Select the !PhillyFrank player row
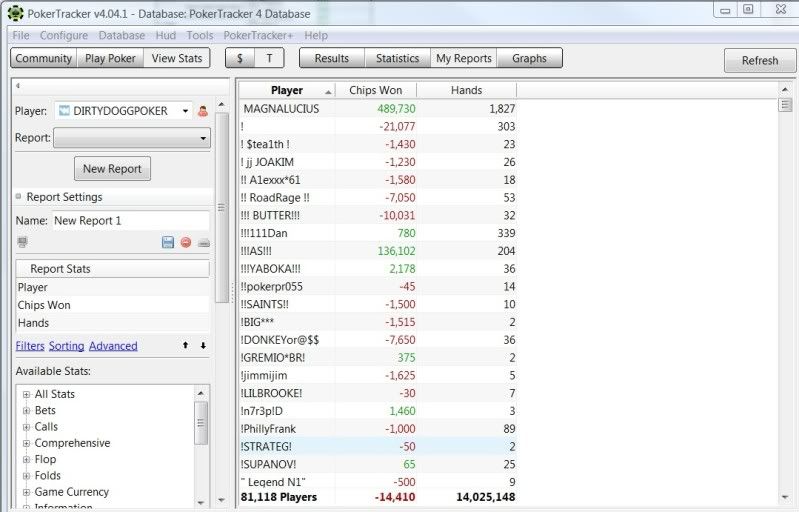This screenshot has height=512, width=799. 378,428
